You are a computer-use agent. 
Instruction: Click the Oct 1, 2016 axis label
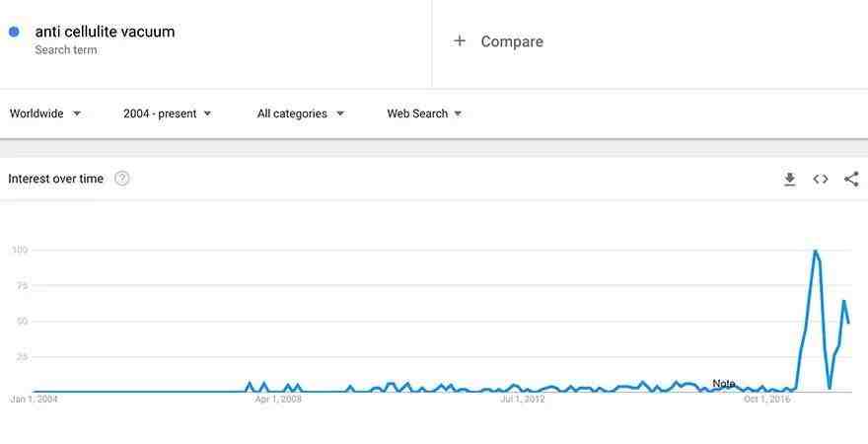point(766,399)
